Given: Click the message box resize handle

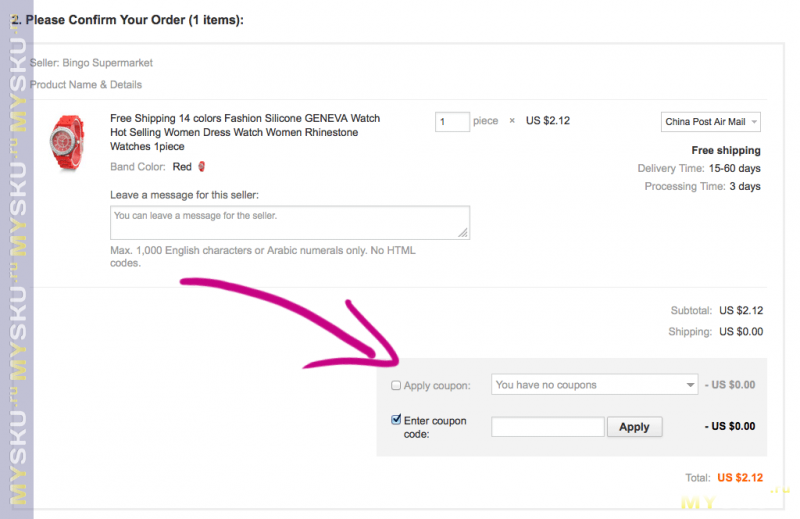Looking at the screenshot, I should click(463, 232).
